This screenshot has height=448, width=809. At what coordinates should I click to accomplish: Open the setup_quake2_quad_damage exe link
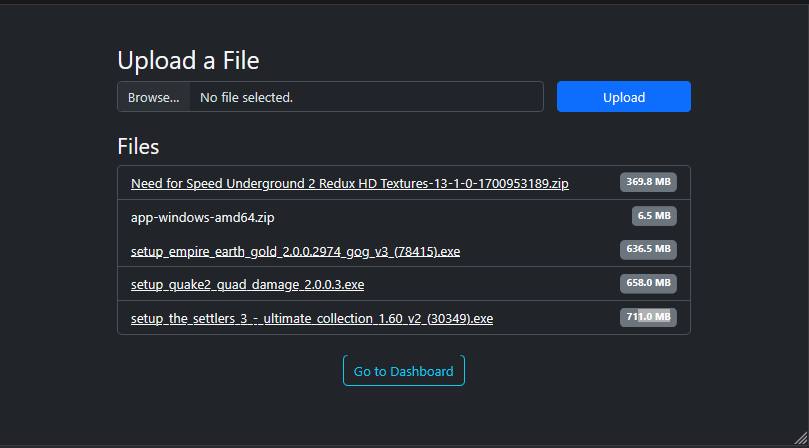coord(247,285)
